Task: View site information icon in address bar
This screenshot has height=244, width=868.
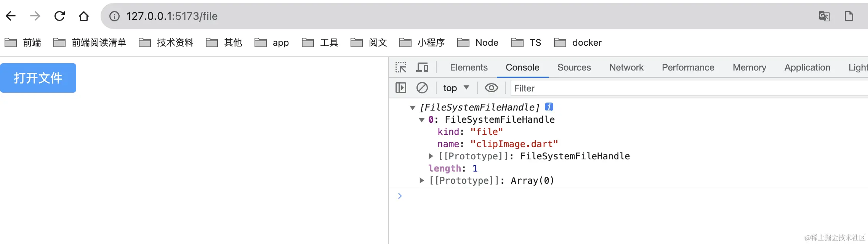Action: pos(114,16)
